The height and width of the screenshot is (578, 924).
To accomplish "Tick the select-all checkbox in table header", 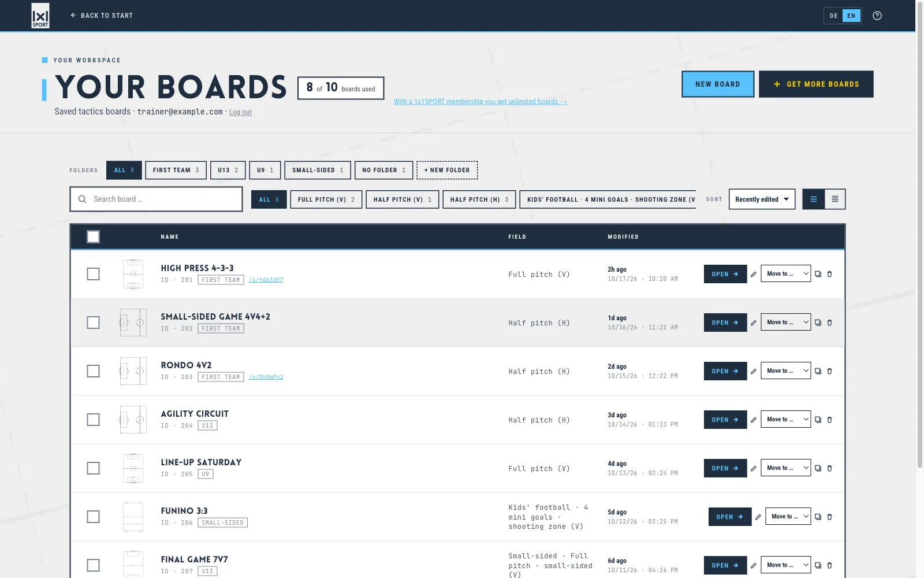I will 93,236.
